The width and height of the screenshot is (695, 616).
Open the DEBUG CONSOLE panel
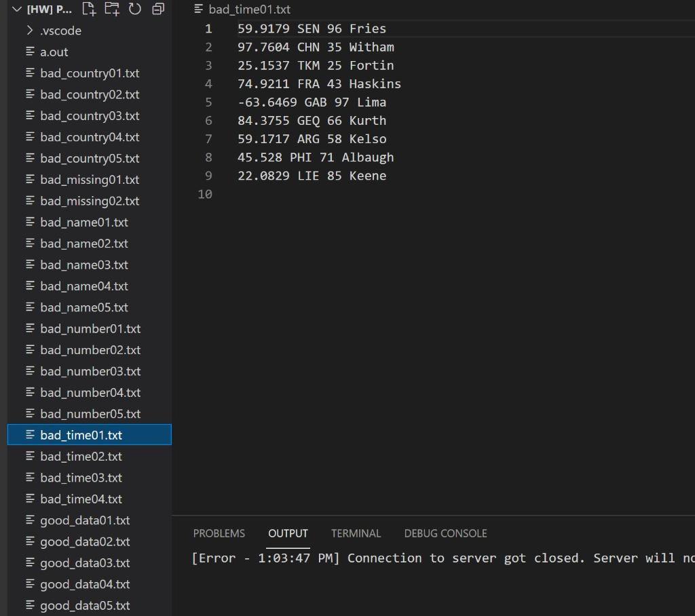(445, 533)
